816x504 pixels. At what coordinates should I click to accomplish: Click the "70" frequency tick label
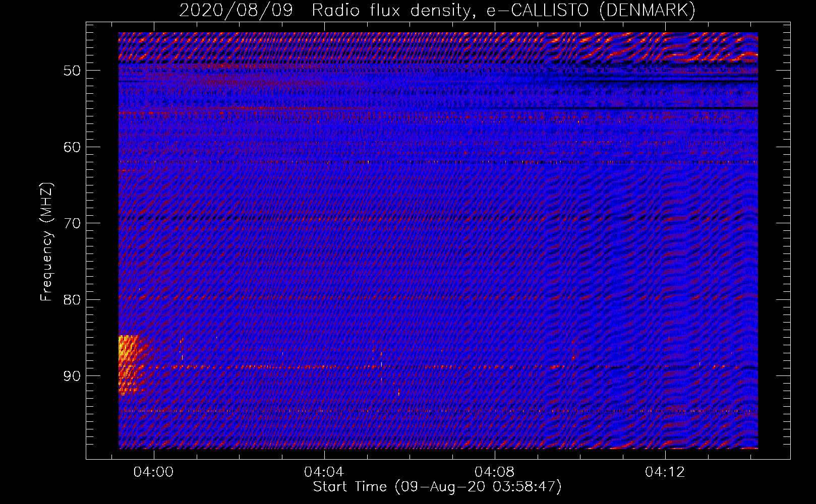tap(72, 223)
